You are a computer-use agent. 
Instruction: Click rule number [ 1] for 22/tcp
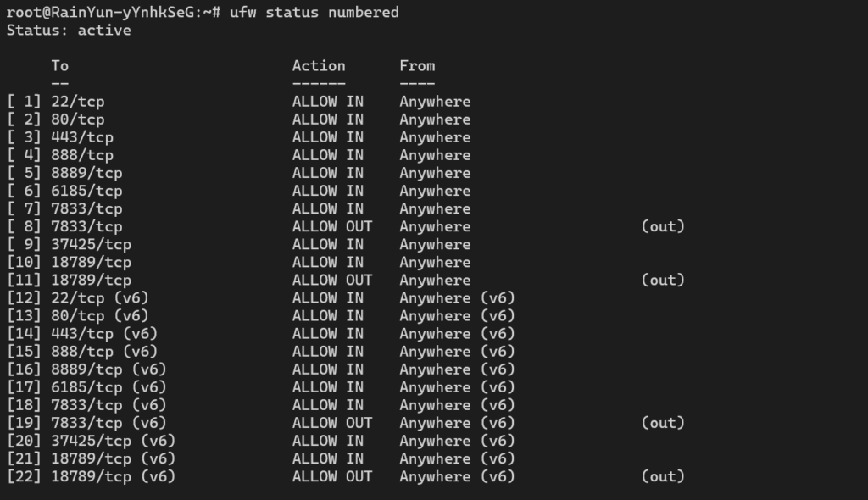25,102
